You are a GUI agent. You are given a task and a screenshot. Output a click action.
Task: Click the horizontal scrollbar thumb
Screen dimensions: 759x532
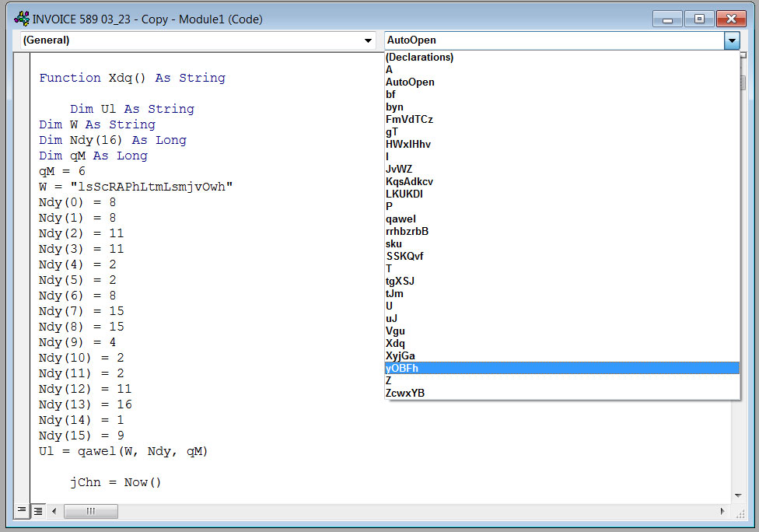point(90,511)
